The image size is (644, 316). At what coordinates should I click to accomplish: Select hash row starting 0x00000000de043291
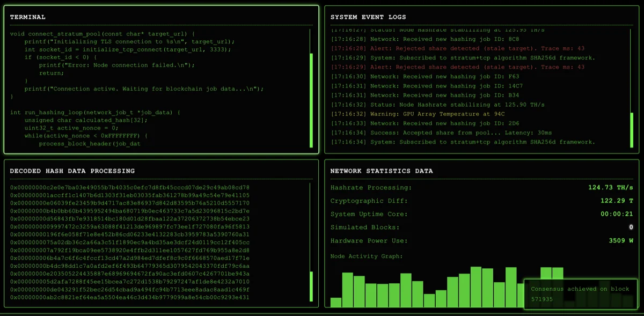(x=130, y=289)
